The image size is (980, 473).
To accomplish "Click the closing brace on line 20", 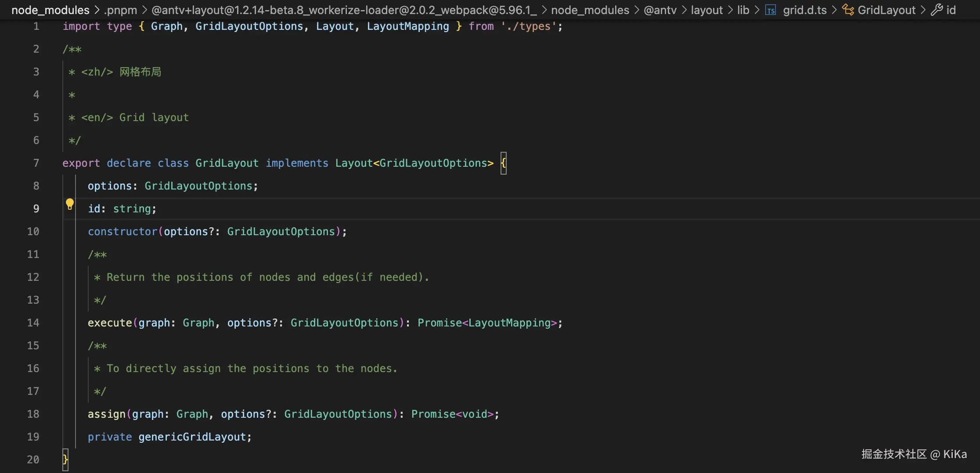I will coord(65,460).
